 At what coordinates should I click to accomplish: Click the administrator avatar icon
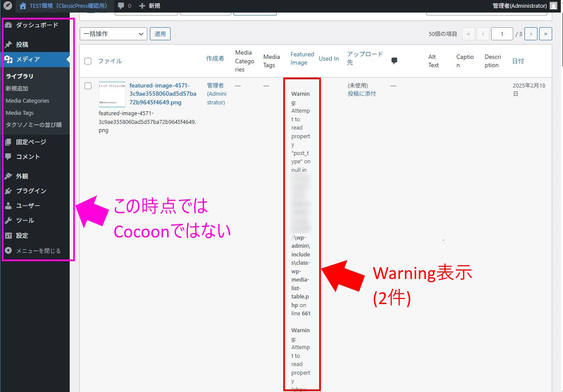pos(553,6)
